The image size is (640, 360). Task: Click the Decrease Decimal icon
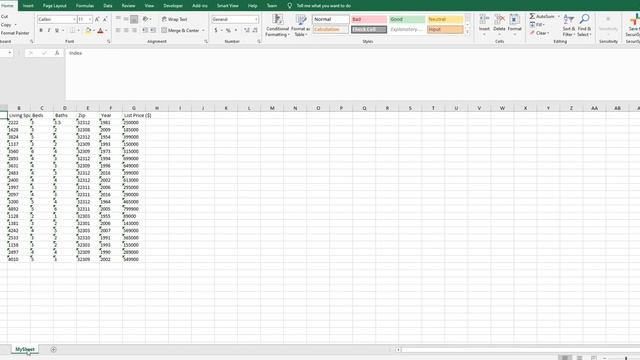coord(255,31)
